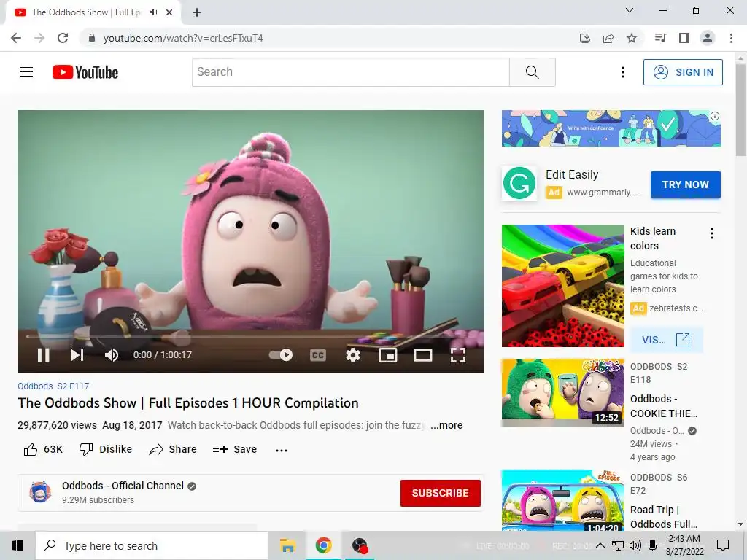
Task: Mute the tab via speaker icon
Action: coord(153,12)
